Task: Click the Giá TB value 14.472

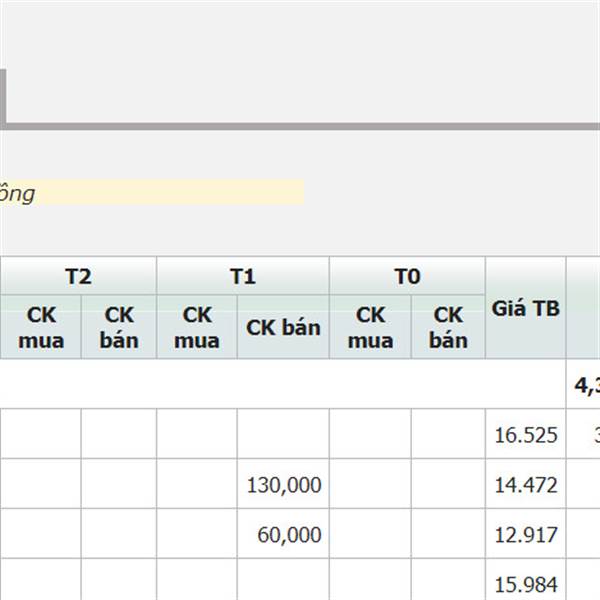Action: coord(526,485)
